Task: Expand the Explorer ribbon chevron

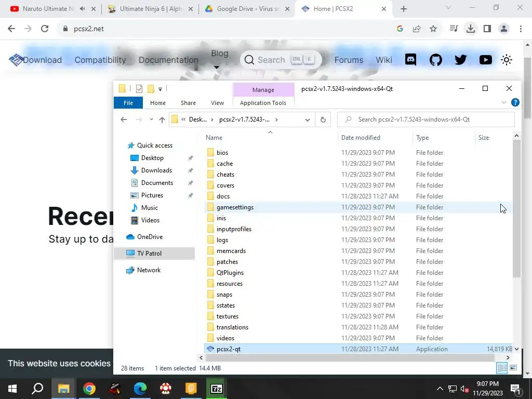Action: tap(504, 102)
